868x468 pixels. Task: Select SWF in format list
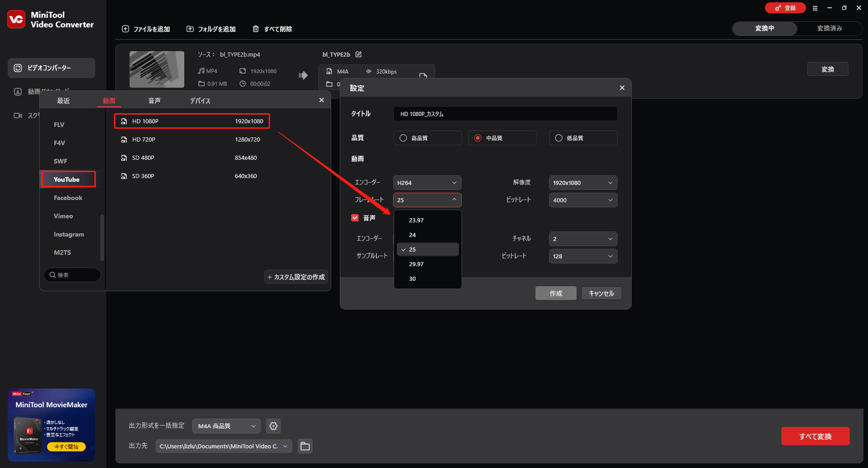click(x=60, y=161)
